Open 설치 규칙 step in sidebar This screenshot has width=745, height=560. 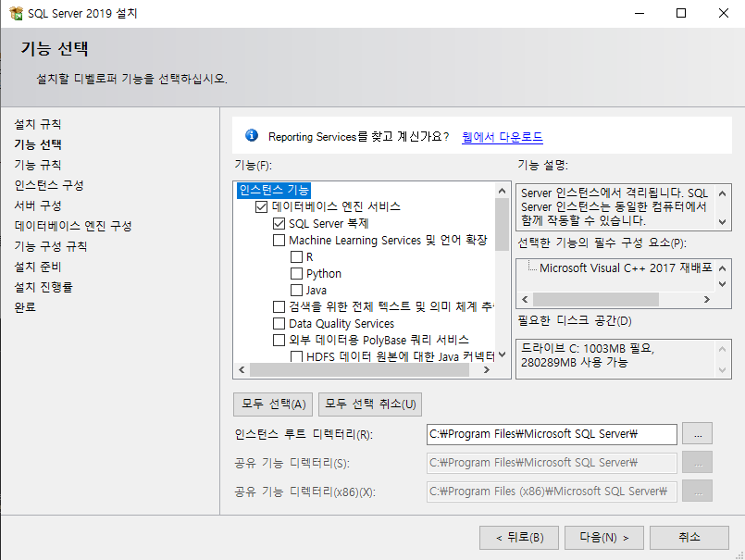click(x=38, y=125)
